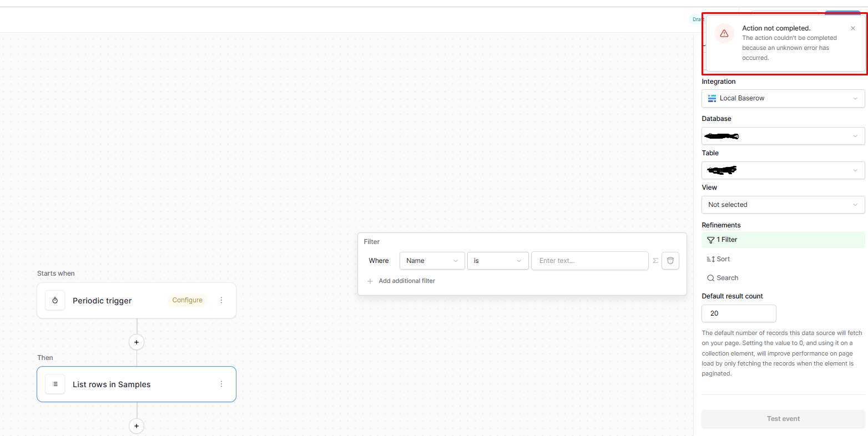
Task: Open the filter field dropdown showing Name
Action: [x=432, y=261]
